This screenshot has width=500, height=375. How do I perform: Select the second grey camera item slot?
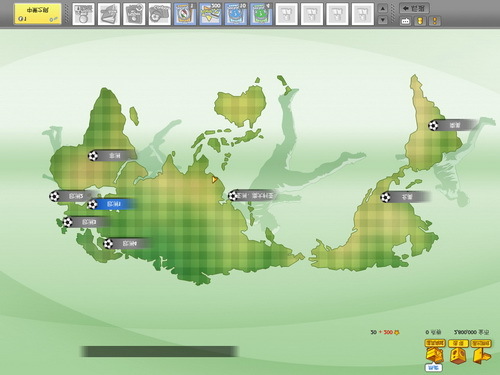(x=159, y=14)
